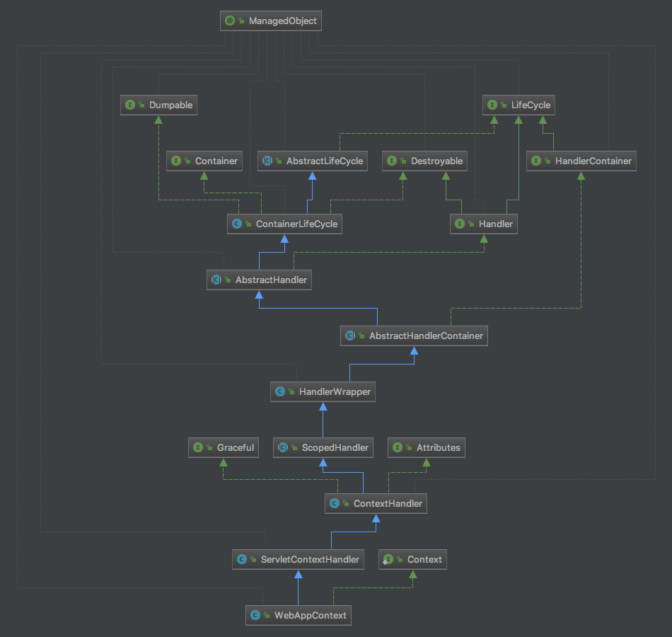Viewport: 672px width, 637px height.
Task: Click the abstract class icon of ScopedHandler
Action: click(282, 447)
